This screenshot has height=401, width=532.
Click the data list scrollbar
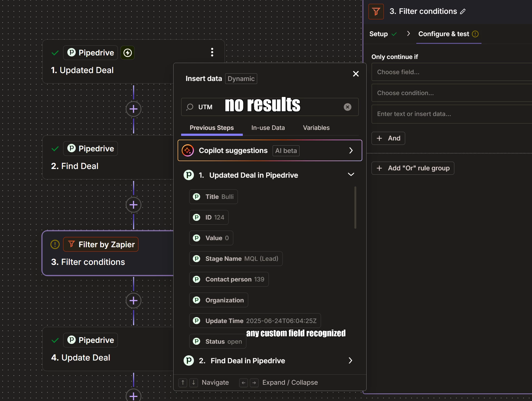point(355,208)
